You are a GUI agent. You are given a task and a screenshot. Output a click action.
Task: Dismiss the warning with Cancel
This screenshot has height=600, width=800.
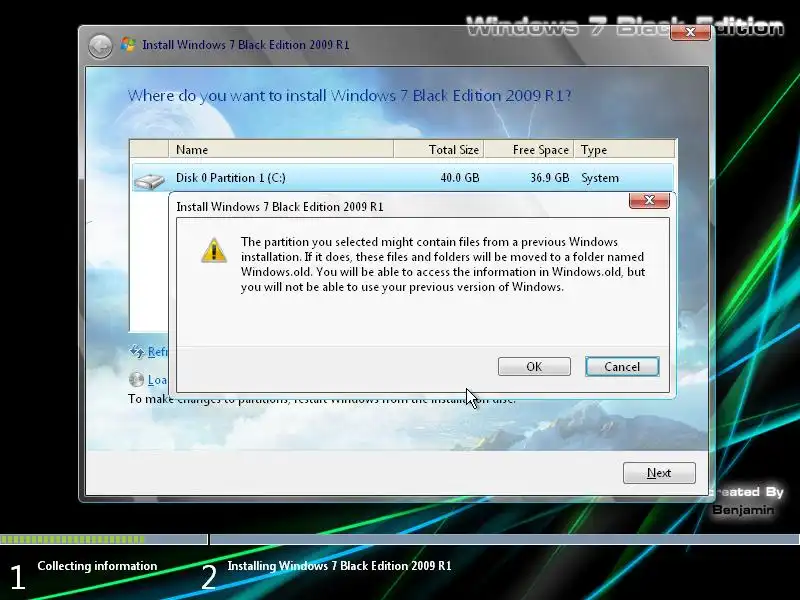tap(622, 366)
